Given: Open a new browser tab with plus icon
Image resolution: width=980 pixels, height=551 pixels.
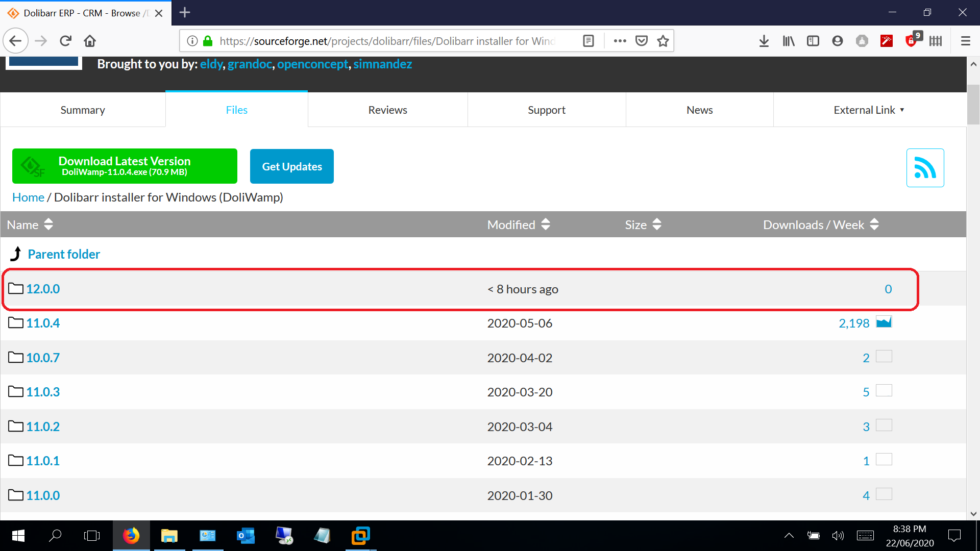Looking at the screenshot, I should (x=185, y=12).
